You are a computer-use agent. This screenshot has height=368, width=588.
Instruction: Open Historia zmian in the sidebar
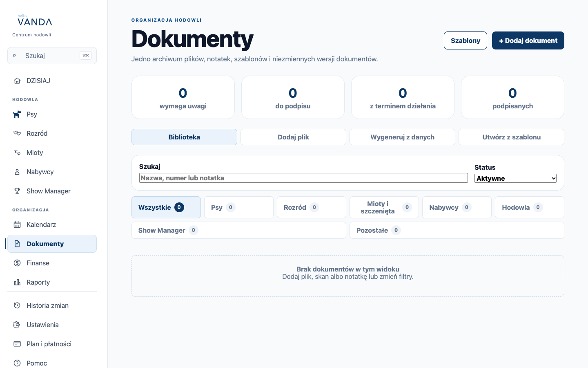(x=52, y=305)
